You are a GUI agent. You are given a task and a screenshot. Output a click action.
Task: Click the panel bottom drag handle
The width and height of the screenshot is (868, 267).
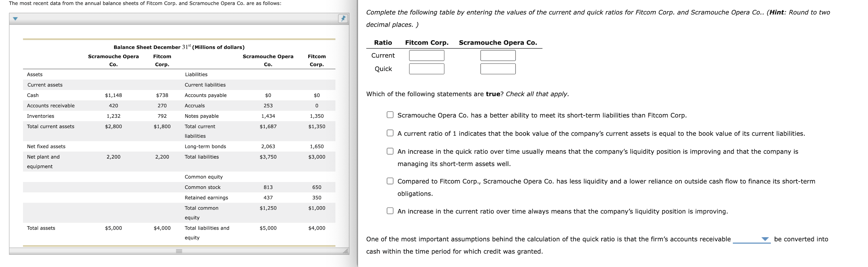179,251
